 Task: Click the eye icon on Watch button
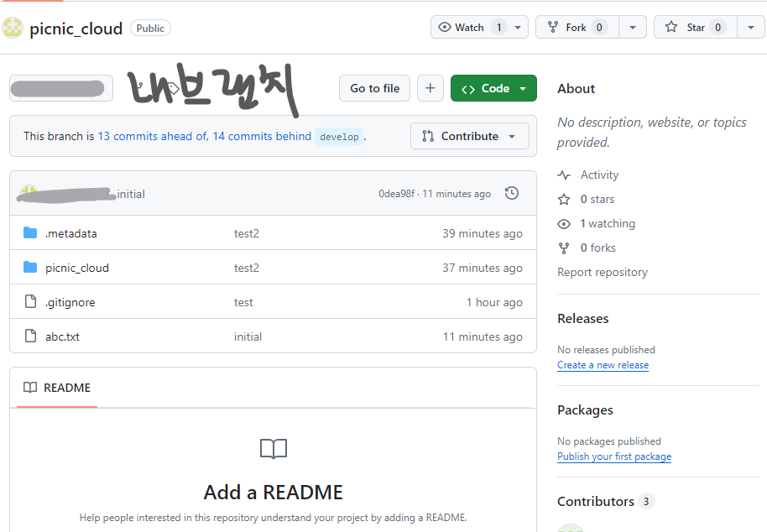[444, 27]
